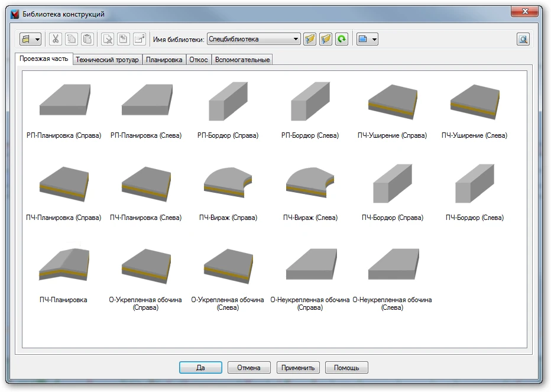
Task: Select О-Укрепленная обочина (Слева) thumbnail
Action: (x=228, y=267)
